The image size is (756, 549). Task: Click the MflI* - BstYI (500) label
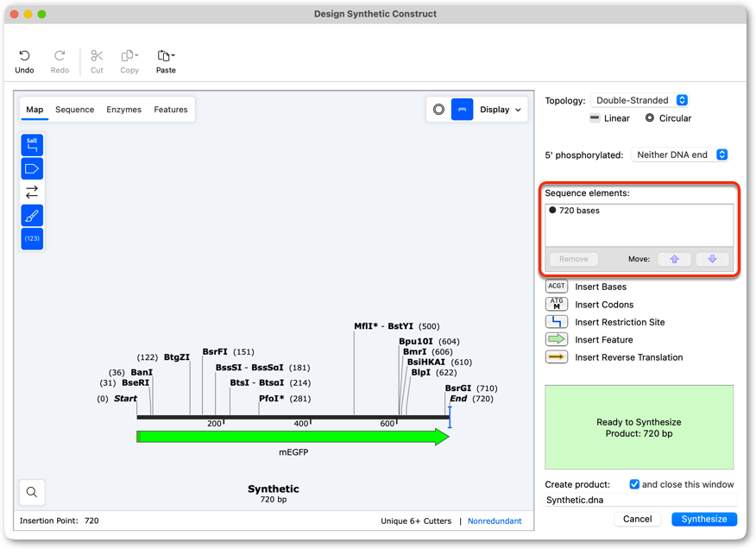(x=397, y=326)
